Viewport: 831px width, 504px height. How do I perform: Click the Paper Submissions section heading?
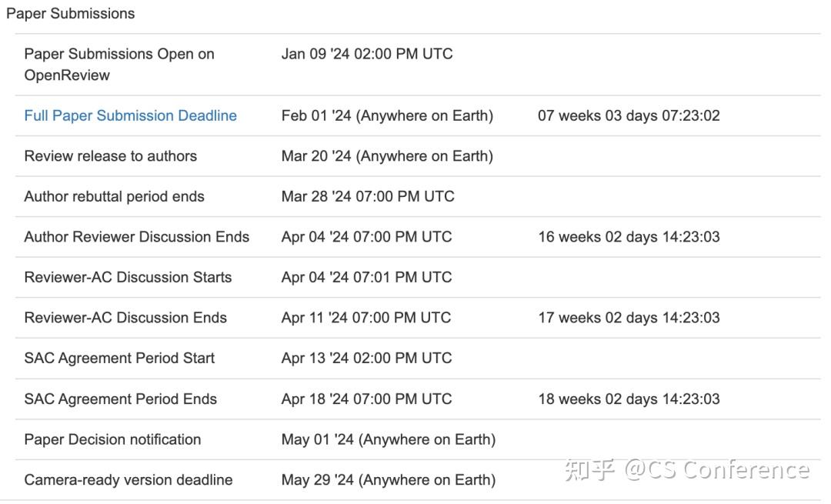point(70,13)
